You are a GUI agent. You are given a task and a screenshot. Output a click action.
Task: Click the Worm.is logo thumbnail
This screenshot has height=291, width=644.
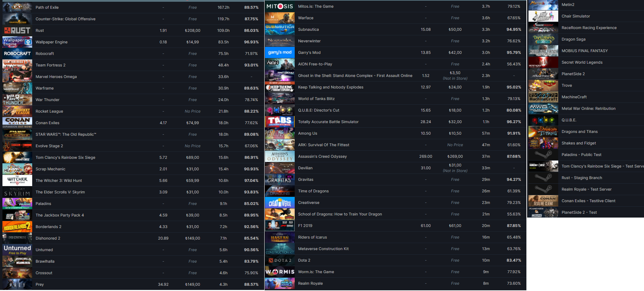point(280,272)
